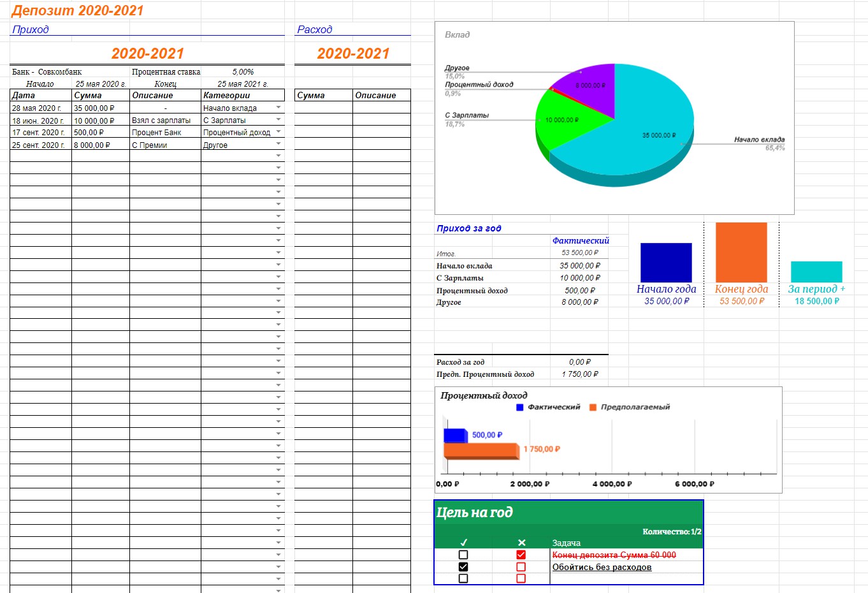This screenshot has width=868, height=593.
Task: Select the С Премии description cell
Action: click(x=165, y=145)
